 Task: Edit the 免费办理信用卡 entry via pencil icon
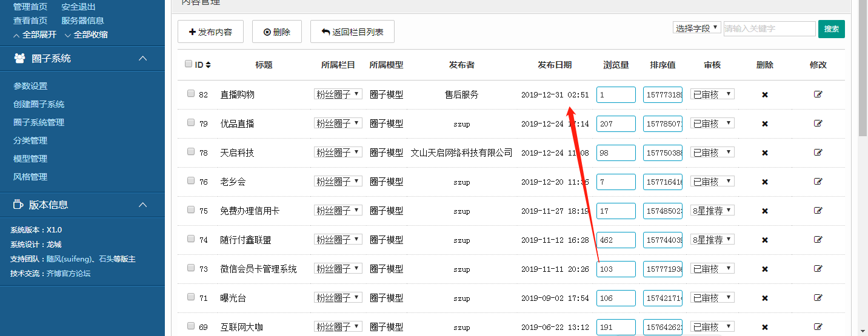coord(818,211)
